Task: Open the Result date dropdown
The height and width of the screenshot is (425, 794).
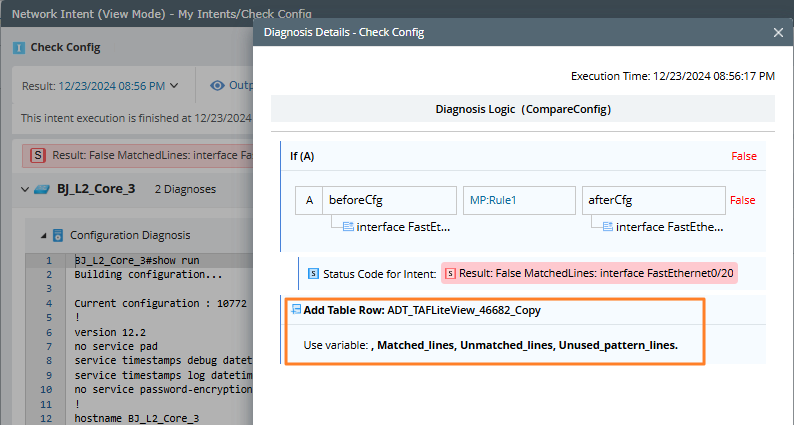Action: point(174,86)
